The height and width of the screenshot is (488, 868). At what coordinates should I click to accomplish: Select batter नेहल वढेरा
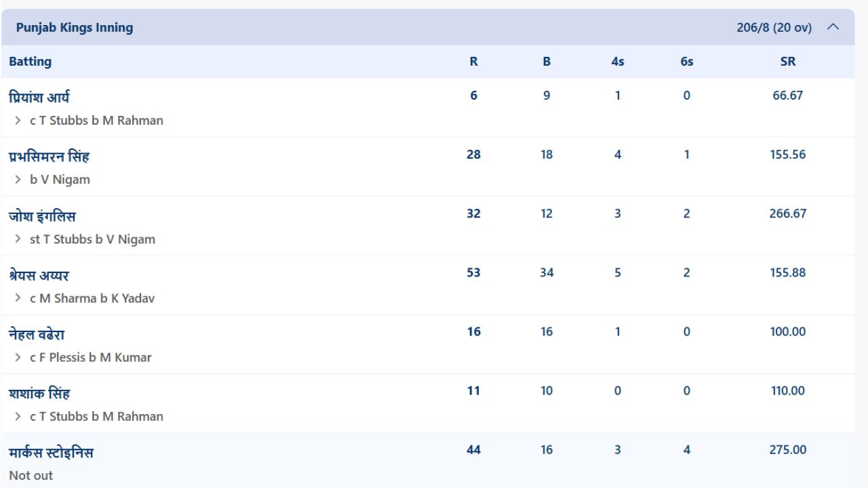37,334
